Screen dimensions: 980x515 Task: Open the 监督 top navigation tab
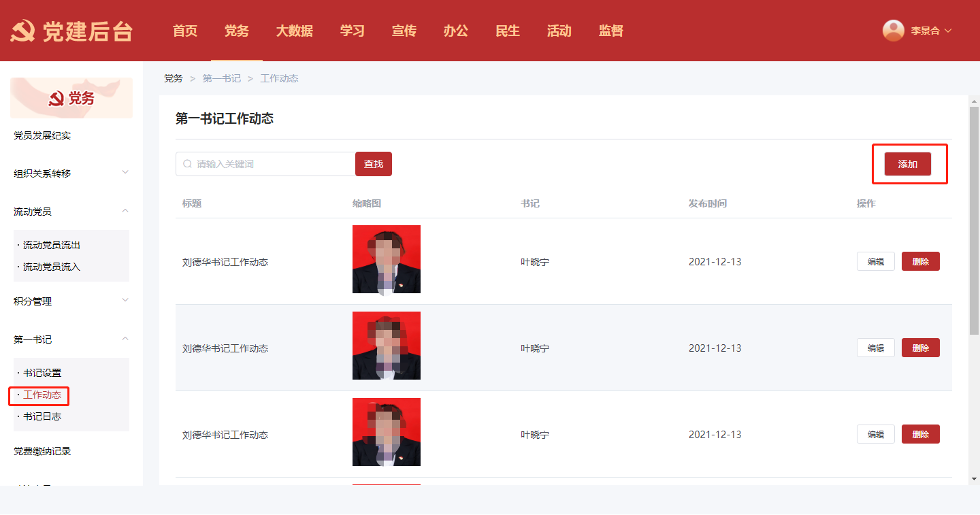[x=610, y=31]
